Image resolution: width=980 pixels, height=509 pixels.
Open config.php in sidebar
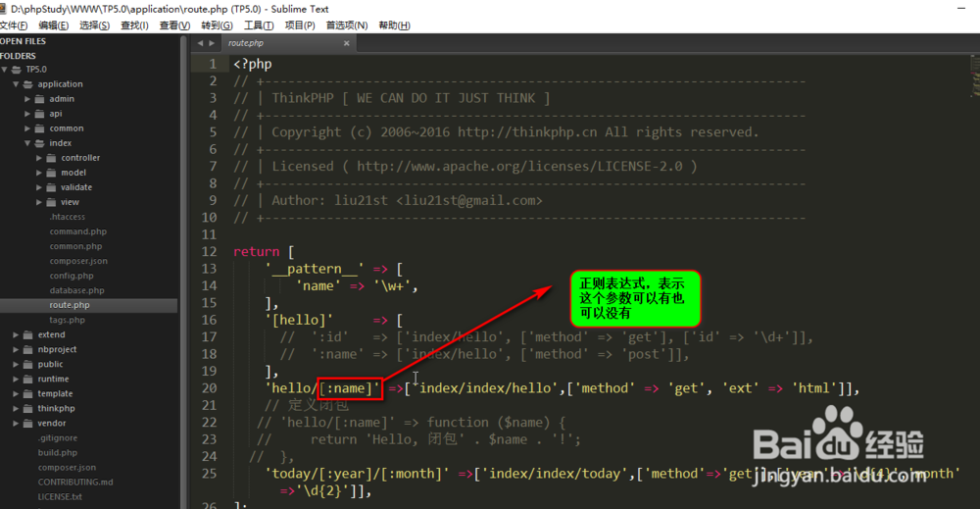tap(72, 276)
